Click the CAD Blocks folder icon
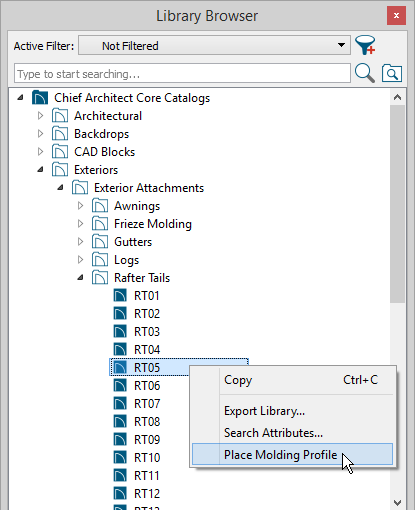The height and width of the screenshot is (510, 415). [60, 152]
